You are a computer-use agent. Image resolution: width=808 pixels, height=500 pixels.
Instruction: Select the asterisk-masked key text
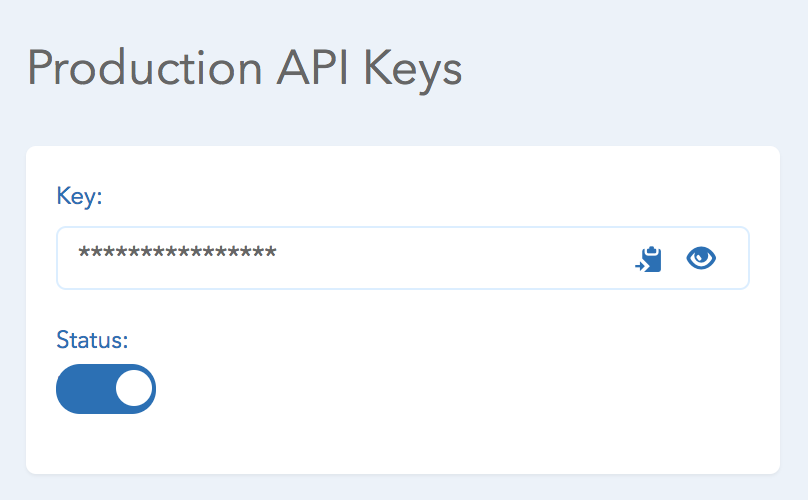click(177, 253)
